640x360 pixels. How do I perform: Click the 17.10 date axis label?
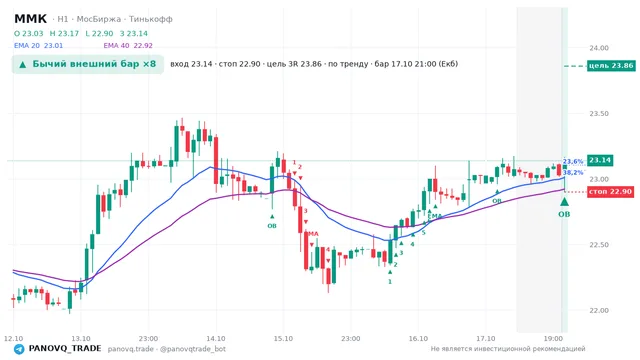click(x=486, y=339)
